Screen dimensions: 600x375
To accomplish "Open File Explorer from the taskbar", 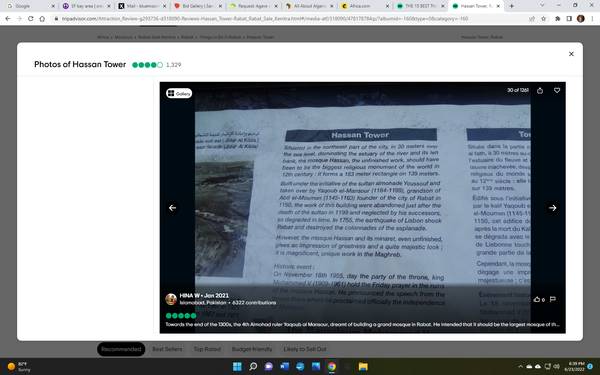I will tap(363, 367).
